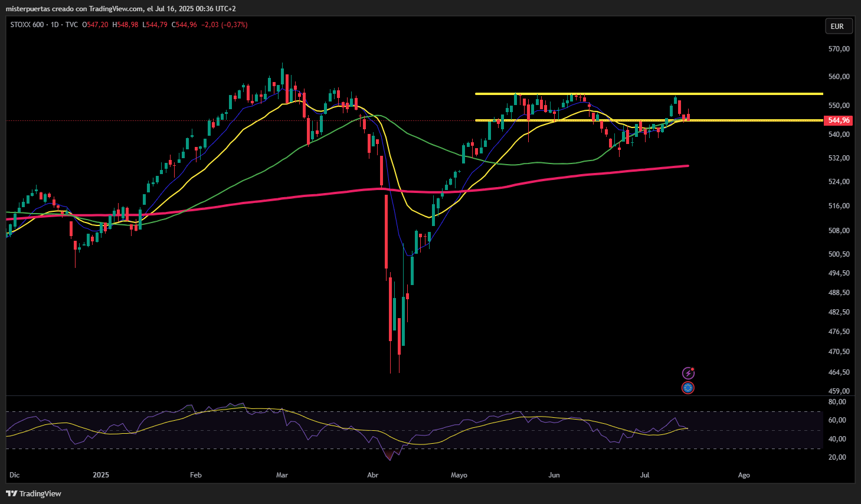Click the 494,50 price axis label
This screenshot has width=861, height=504.
[x=839, y=273]
